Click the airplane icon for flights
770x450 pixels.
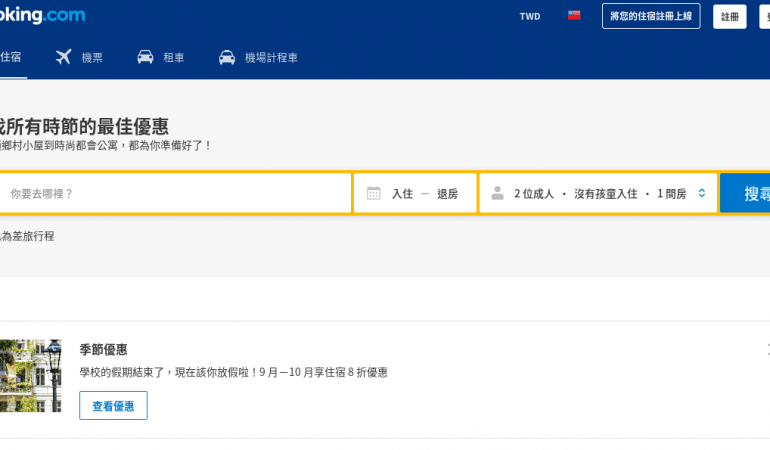tap(63, 57)
